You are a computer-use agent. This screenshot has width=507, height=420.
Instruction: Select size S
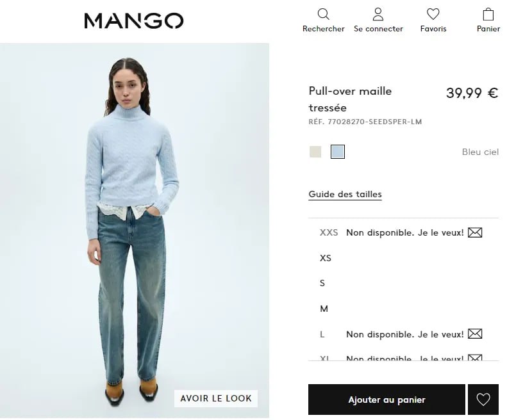pos(403,284)
